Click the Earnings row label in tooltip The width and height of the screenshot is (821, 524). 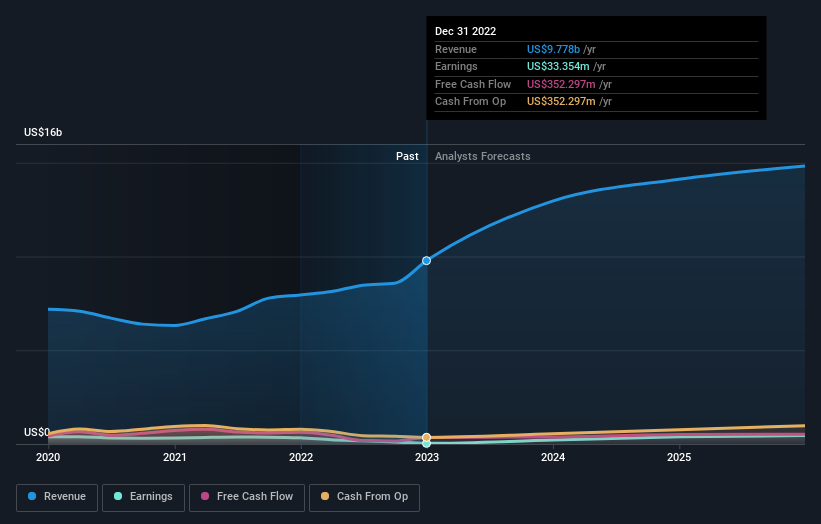[456, 66]
